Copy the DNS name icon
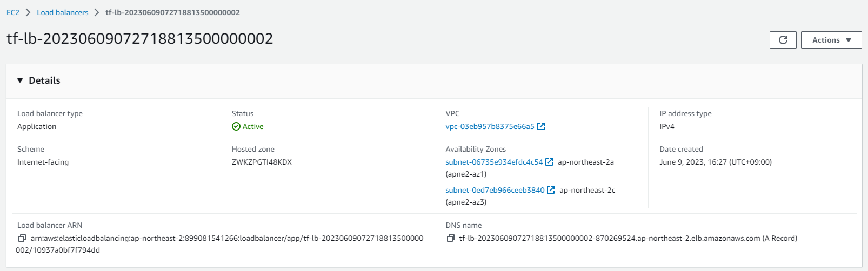The image size is (868, 271). 450,238
